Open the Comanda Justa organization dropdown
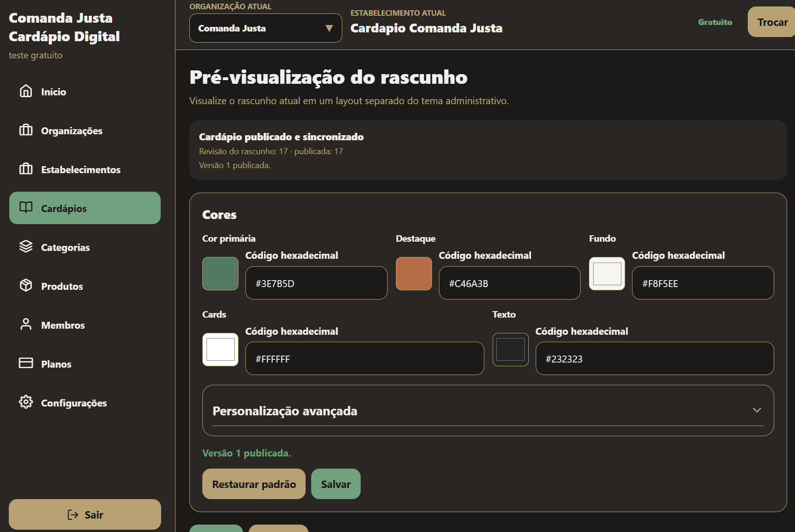Viewport: 795px width, 532px height. [x=266, y=28]
